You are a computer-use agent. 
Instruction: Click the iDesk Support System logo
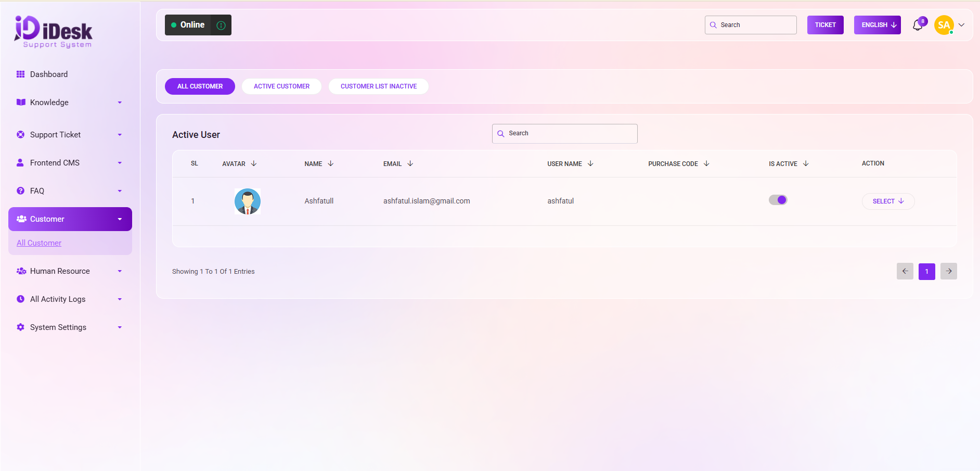(x=54, y=32)
